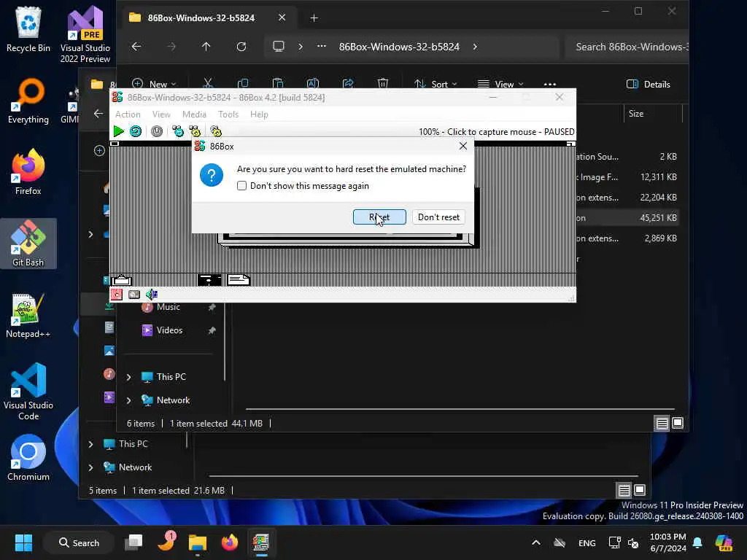This screenshot has height=560, width=747.
Task: Focus the Search 86Box-Windows field
Action: pos(628,47)
